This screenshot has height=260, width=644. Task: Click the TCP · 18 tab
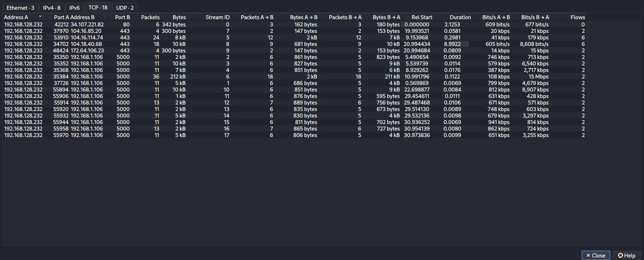pyautogui.click(x=98, y=7)
